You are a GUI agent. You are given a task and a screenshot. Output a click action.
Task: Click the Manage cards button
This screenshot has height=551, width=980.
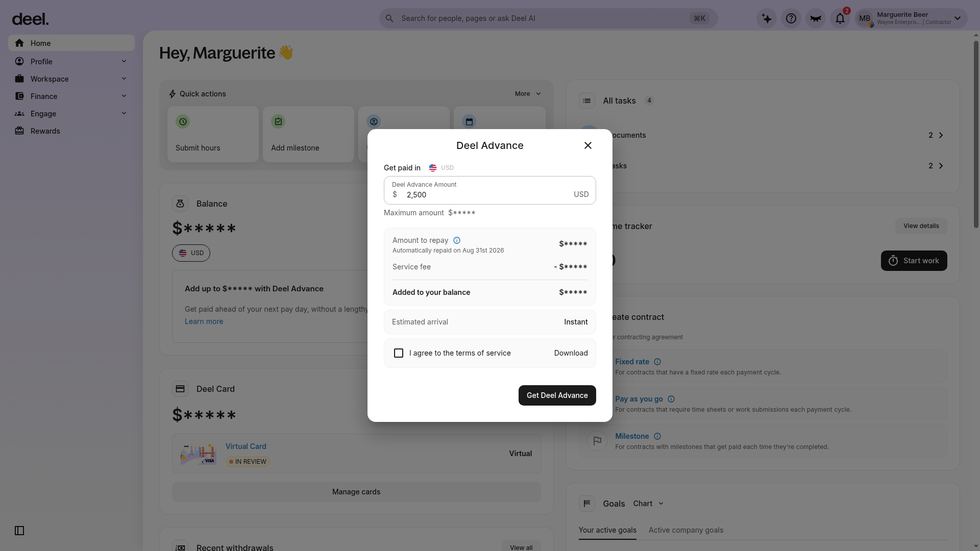pyautogui.click(x=356, y=492)
